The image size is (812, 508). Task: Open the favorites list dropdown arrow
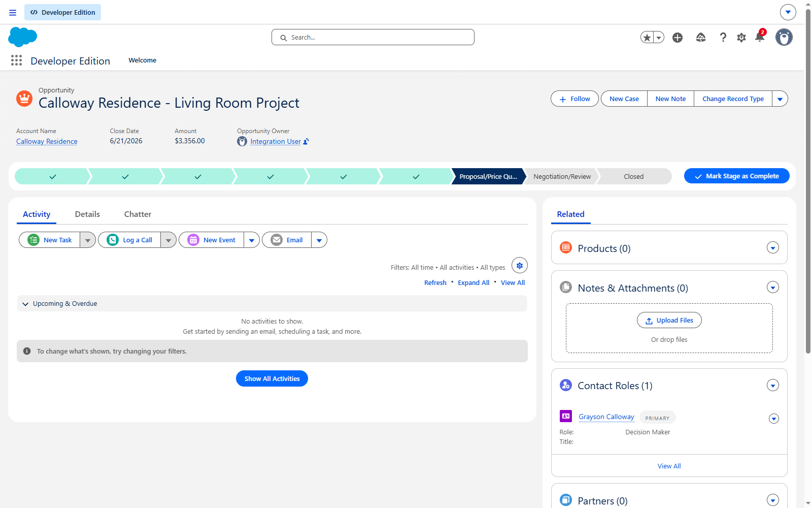(x=659, y=38)
